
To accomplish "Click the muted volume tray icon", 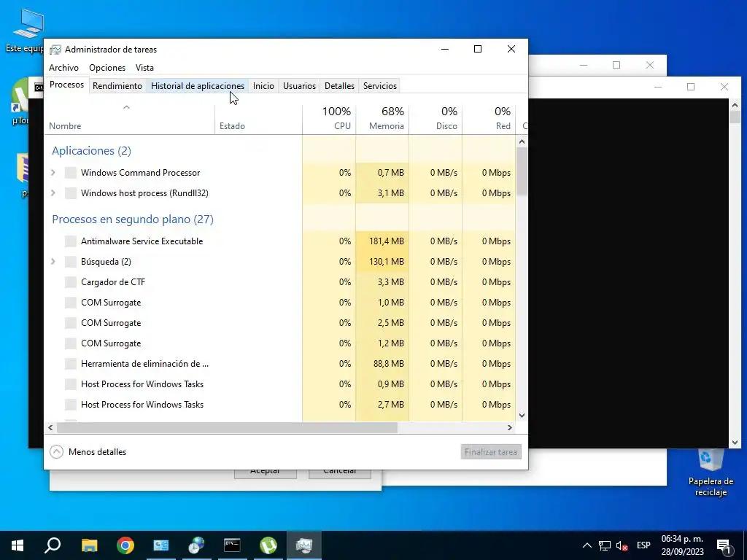I will (x=622, y=545).
